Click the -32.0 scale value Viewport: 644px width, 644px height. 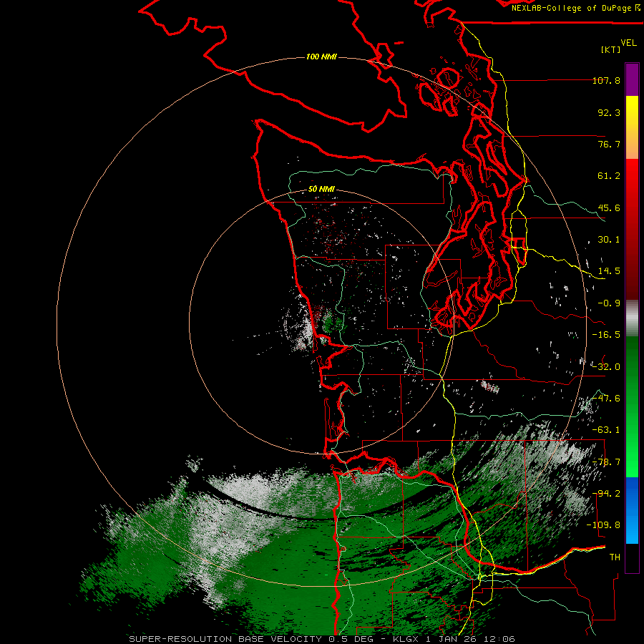tap(606, 367)
